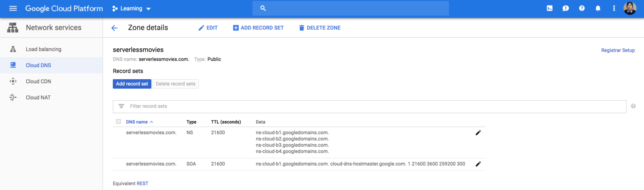Click the Equivalent REST link
Screen dimensions: 644x190
(142, 184)
